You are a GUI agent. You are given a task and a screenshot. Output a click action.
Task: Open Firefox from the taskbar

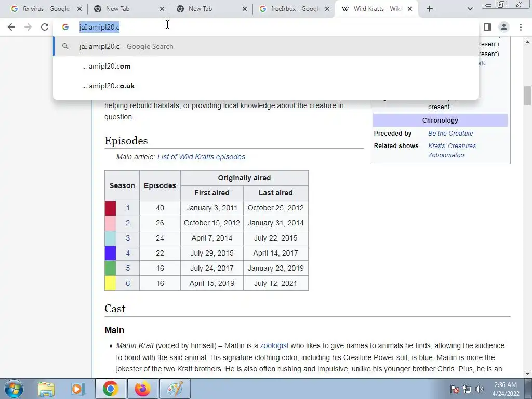click(x=142, y=389)
